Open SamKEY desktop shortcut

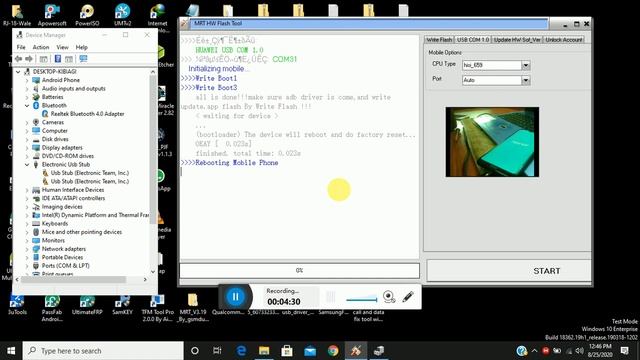point(122,305)
